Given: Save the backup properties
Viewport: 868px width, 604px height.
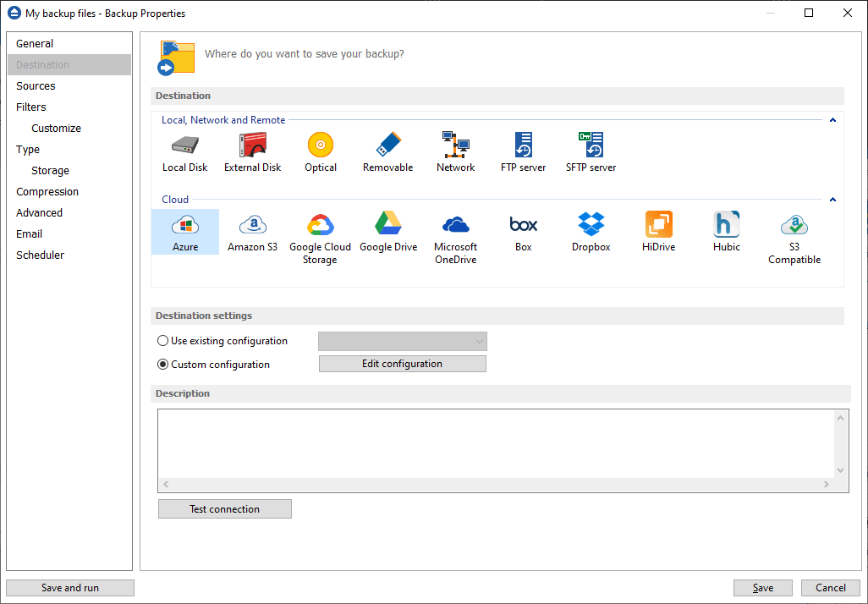Looking at the screenshot, I should [x=763, y=588].
